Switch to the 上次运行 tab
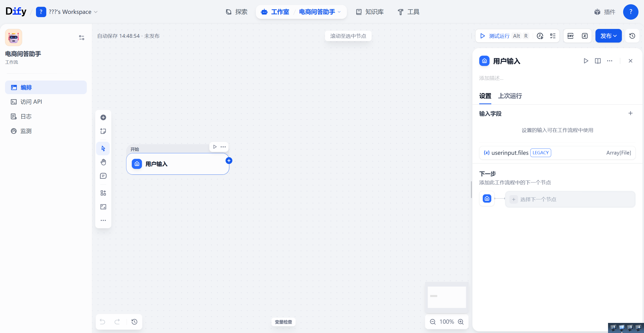This screenshot has height=333, width=644. tap(510, 96)
